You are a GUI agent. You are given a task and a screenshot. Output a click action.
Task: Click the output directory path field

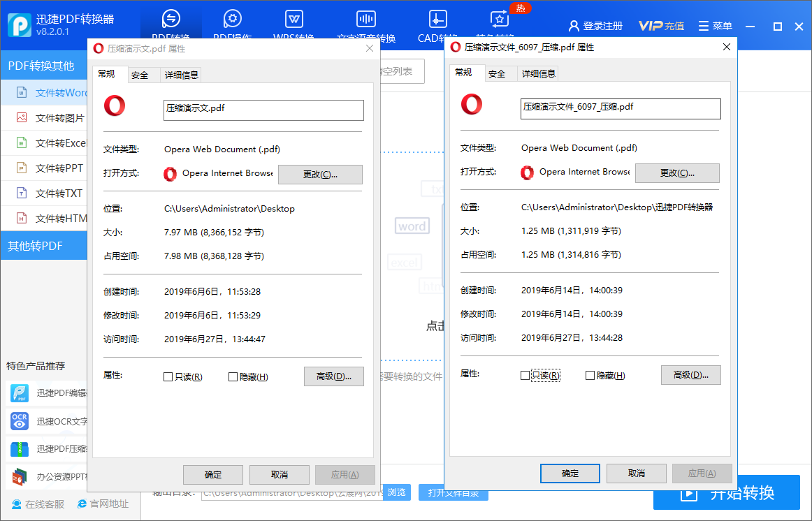[293, 492]
